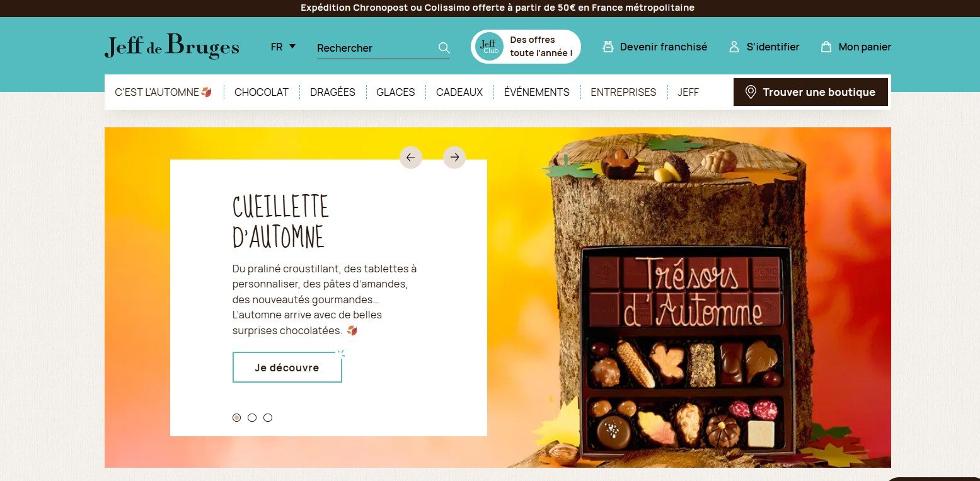Click the Jeff de Bruges logo
The image size is (980, 481).
click(x=172, y=47)
